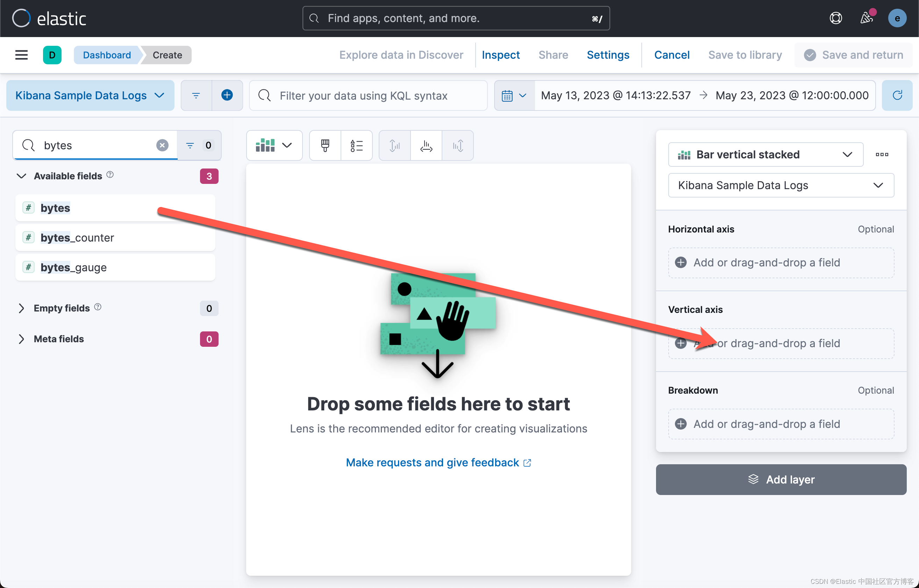
Task: Open the filter options icon beside the data view
Action: (x=196, y=95)
